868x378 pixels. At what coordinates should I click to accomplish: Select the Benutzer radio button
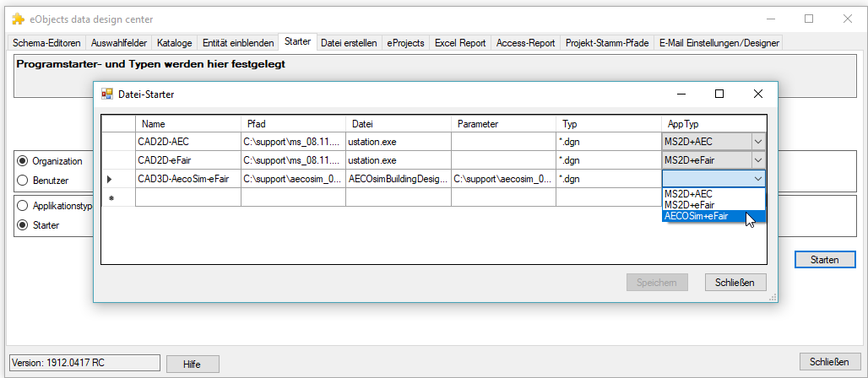point(23,180)
